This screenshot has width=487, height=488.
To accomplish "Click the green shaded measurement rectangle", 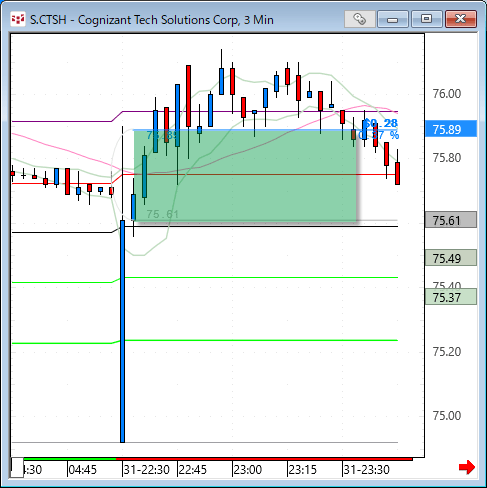I will (245, 175).
